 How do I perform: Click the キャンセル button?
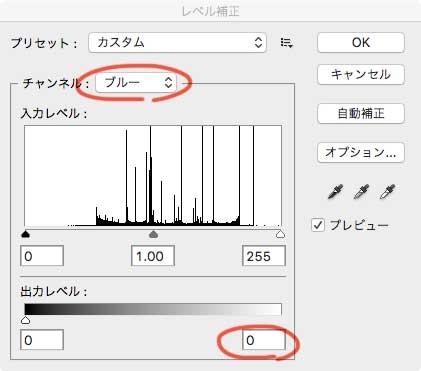coord(361,74)
